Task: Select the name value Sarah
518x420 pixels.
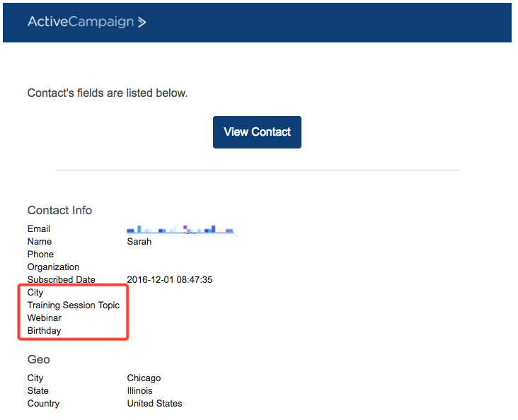Action: pos(139,242)
